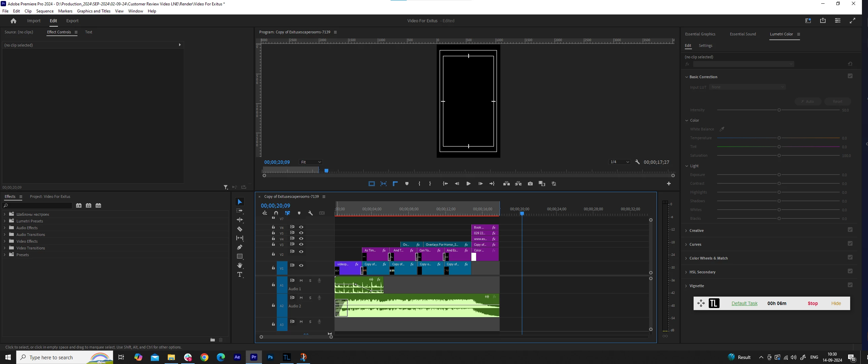868x364 pixels.
Task: Select the Razor tool
Action: pyautogui.click(x=240, y=229)
